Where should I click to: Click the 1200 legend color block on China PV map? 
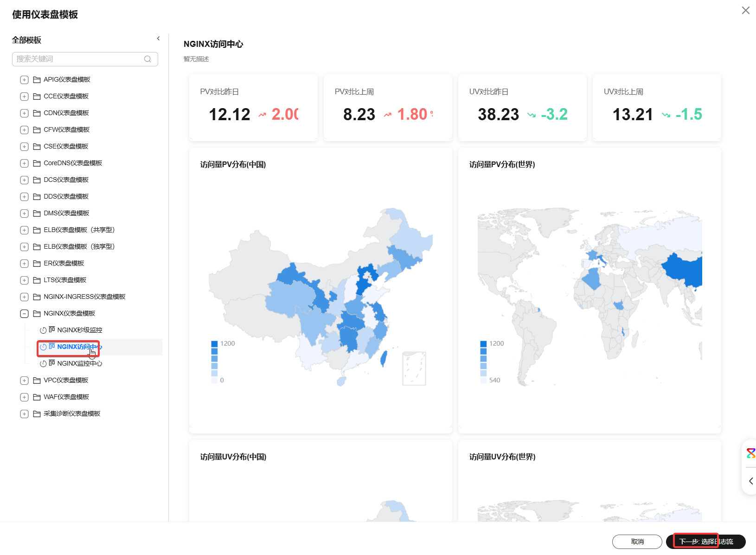(x=214, y=344)
